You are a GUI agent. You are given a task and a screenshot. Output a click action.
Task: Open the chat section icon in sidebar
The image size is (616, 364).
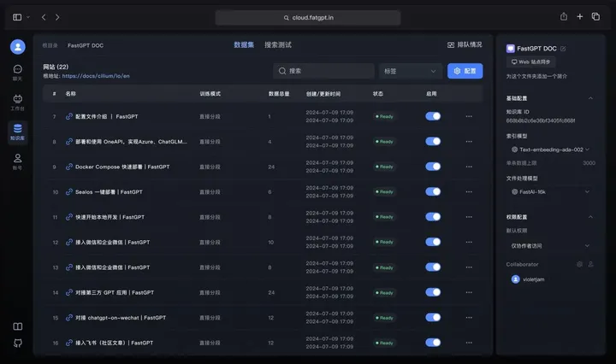coord(18,69)
